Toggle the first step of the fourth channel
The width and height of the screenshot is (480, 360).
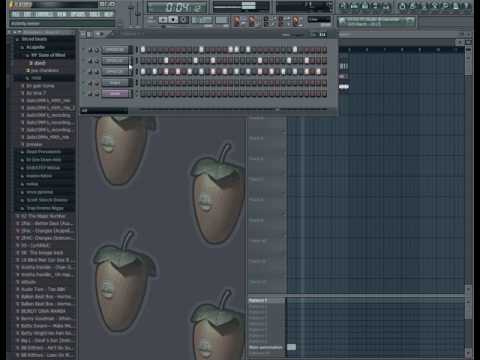143,83
